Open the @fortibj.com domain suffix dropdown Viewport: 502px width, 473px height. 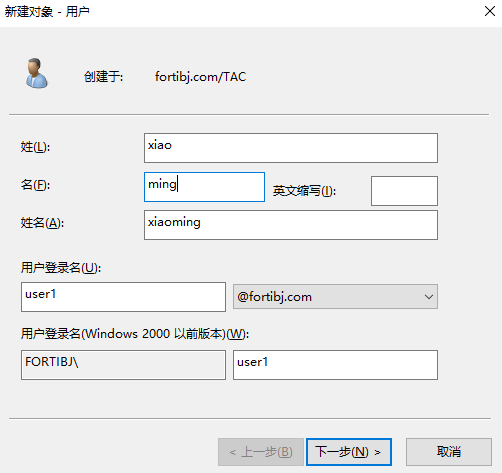pyautogui.click(x=335, y=297)
